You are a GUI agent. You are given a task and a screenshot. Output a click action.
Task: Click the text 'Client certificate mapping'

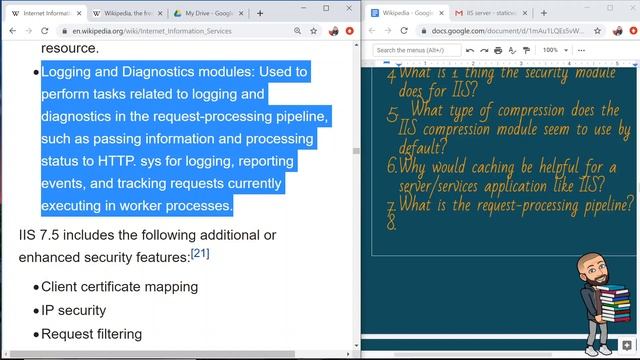[x=120, y=287]
